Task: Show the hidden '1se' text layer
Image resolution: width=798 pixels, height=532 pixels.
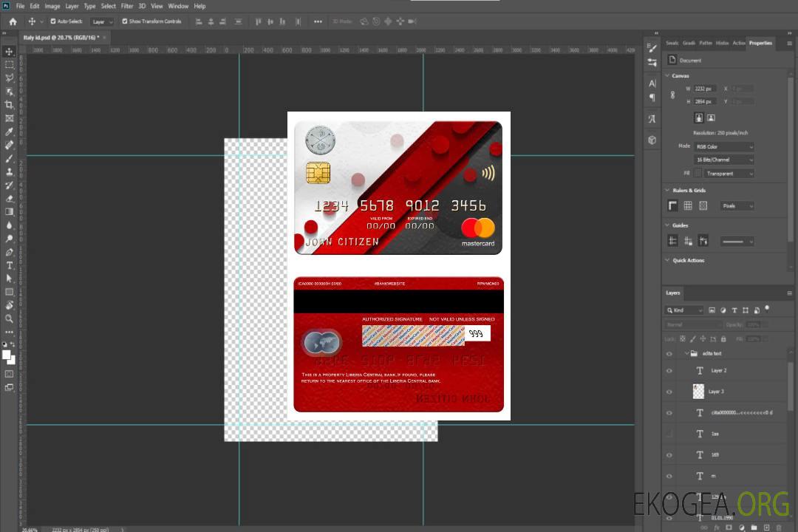Action: tap(669, 434)
